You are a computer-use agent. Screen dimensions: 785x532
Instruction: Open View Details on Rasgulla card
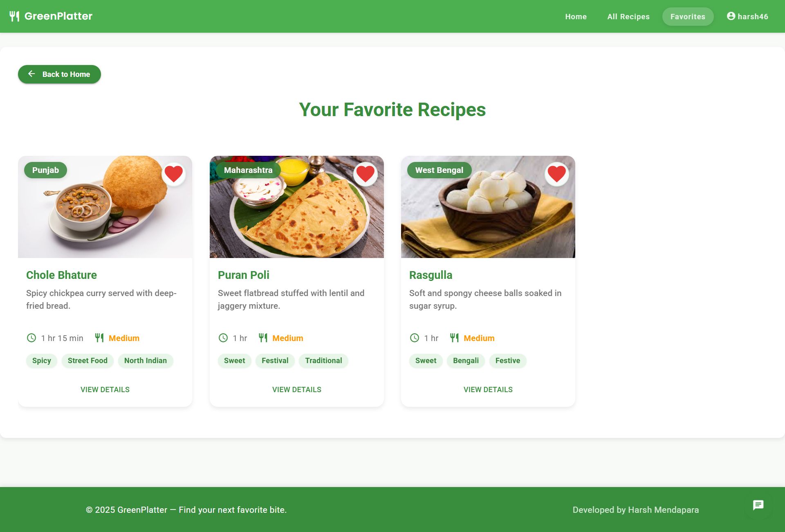(488, 390)
